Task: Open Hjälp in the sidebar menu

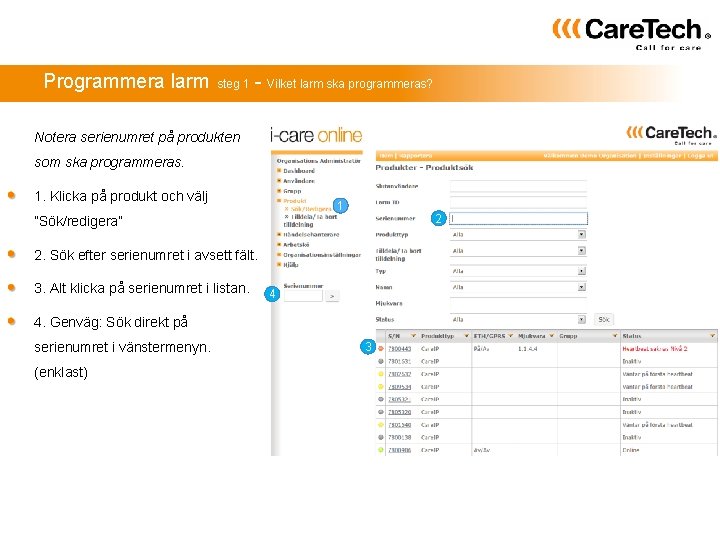Action: coord(291,265)
